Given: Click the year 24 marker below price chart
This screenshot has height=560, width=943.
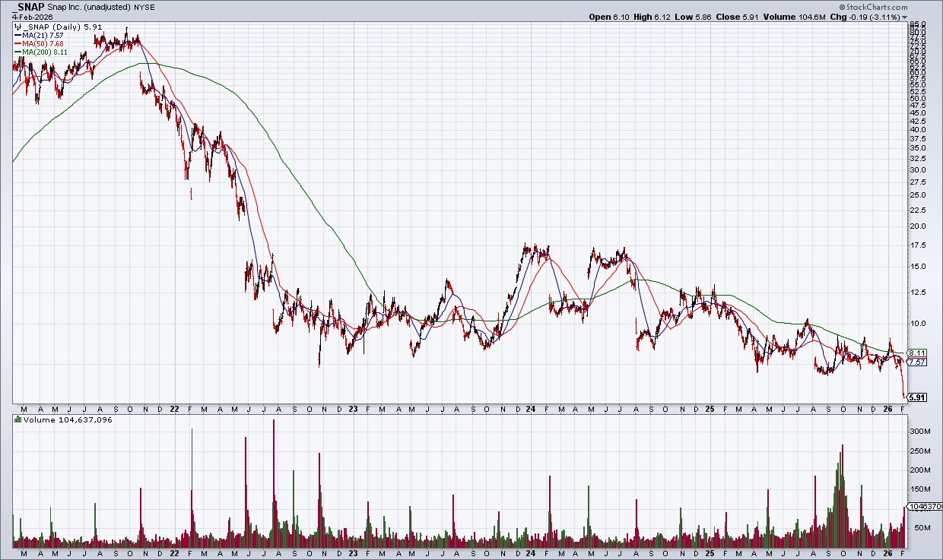Looking at the screenshot, I should 530,408.
